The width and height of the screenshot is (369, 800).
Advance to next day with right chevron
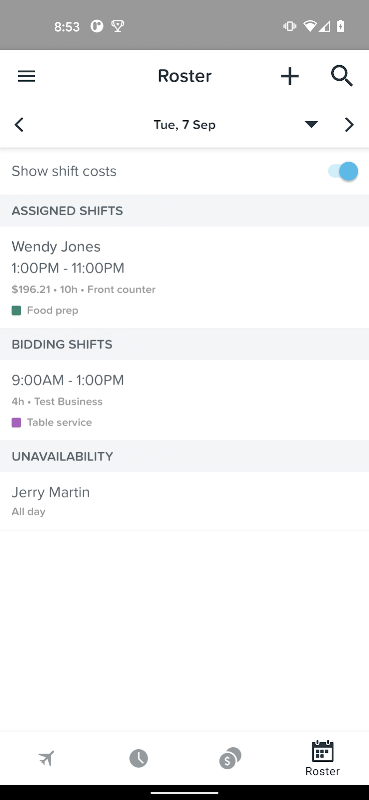click(x=349, y=124)
